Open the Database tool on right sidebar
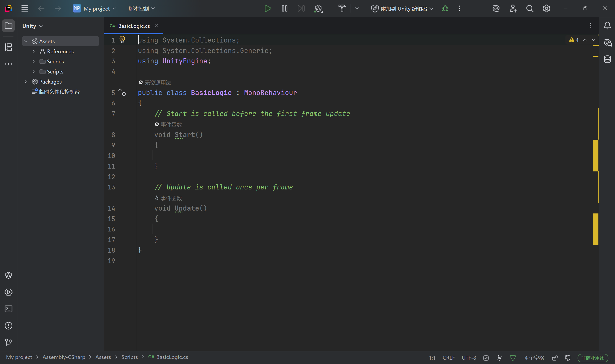The image size is (615, 364). tap(607, 59)
